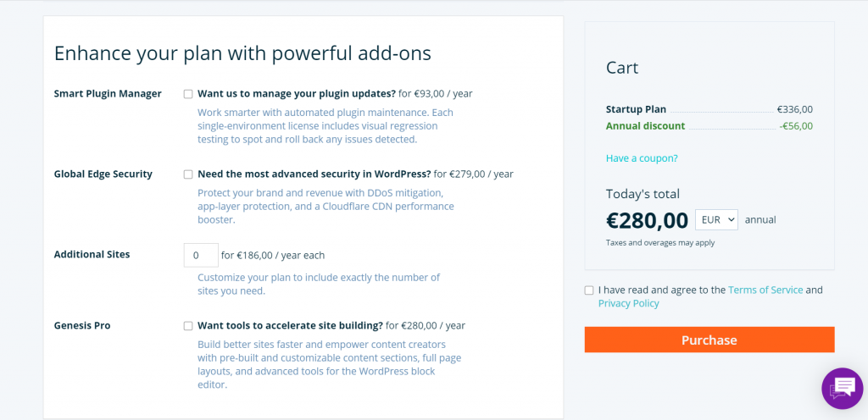Screen dimensions: 868x420
Task: Click the Smart Plugin Manager heading
Action: (x=108, y=93)
